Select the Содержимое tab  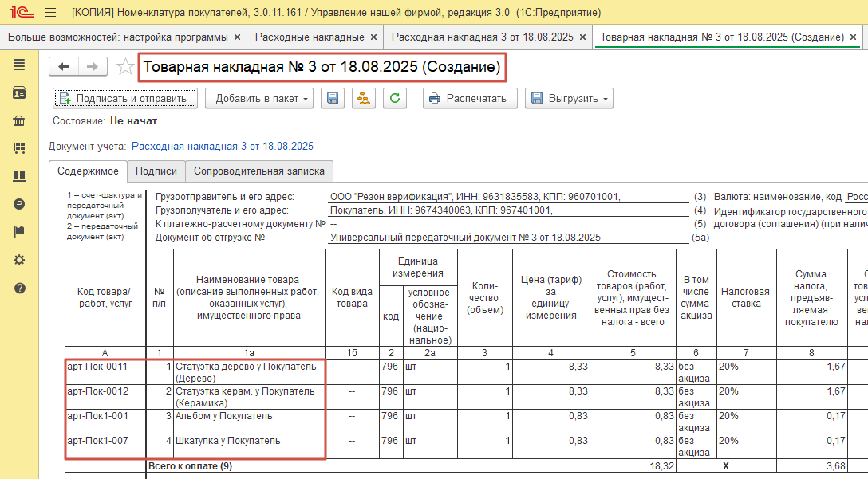tap(88, 171)
